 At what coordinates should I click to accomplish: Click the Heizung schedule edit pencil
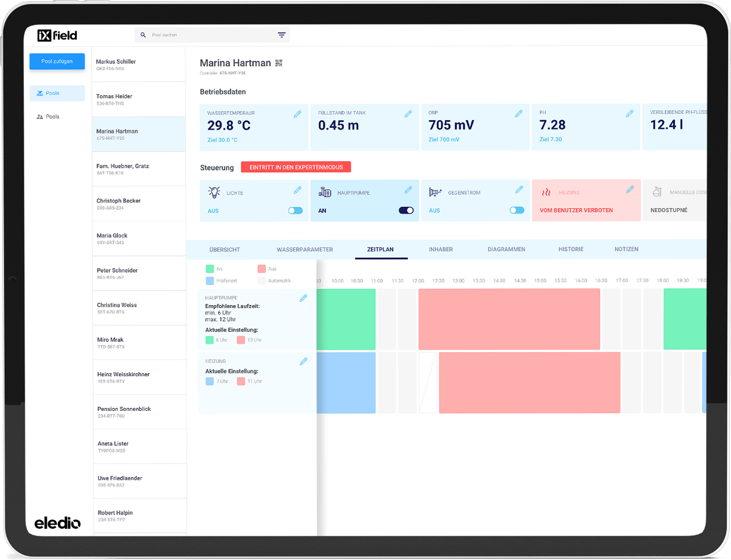(303, 361)
